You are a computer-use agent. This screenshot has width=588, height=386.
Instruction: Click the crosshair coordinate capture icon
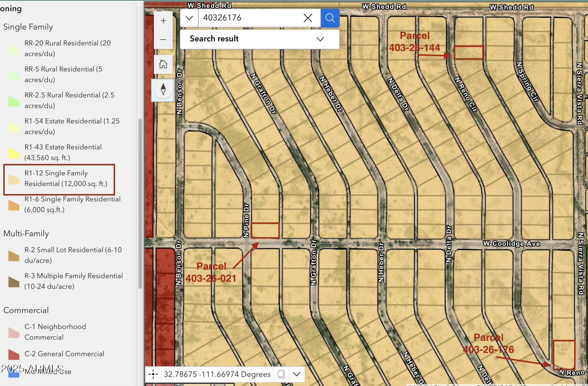153,374
